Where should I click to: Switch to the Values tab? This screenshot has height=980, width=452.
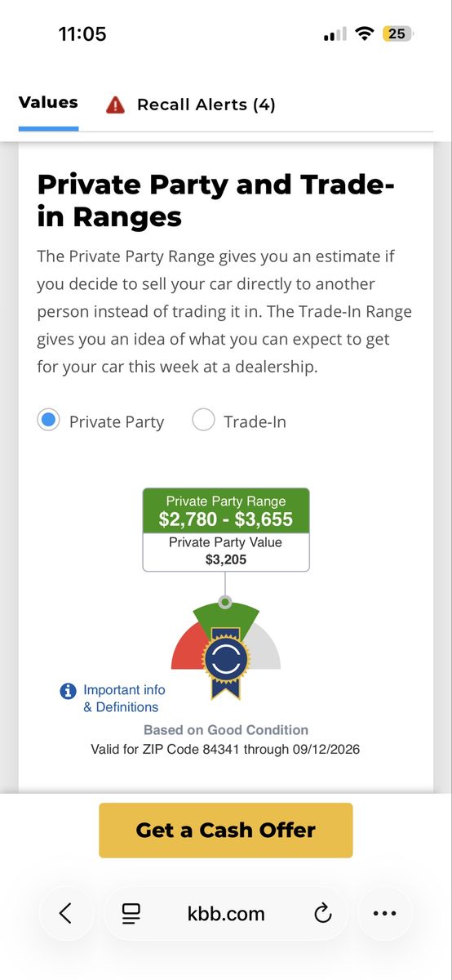[48, 103]
